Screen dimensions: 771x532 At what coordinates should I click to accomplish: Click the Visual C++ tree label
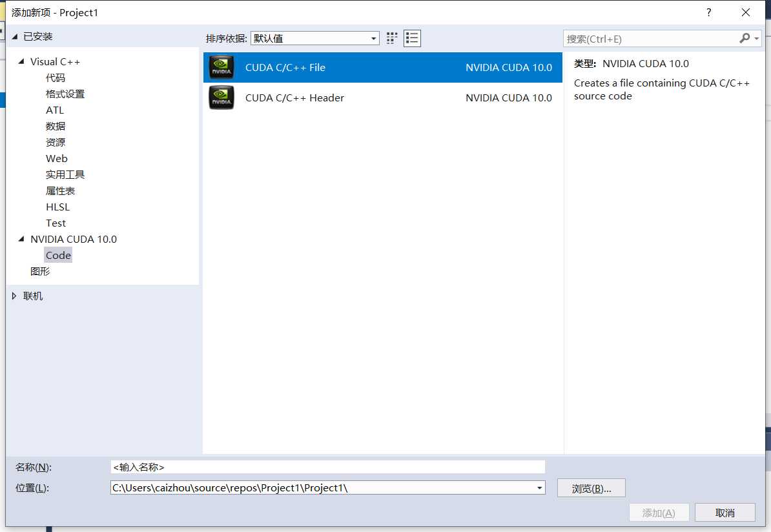click(55, 62)
